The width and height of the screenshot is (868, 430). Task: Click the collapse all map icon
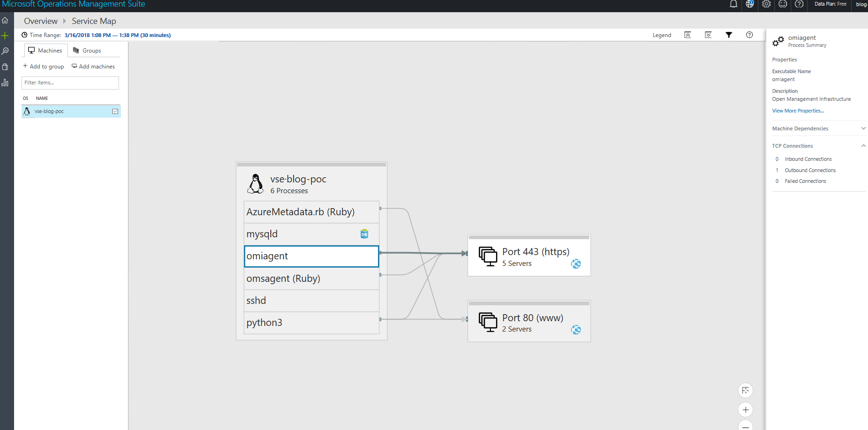point(688,35)
